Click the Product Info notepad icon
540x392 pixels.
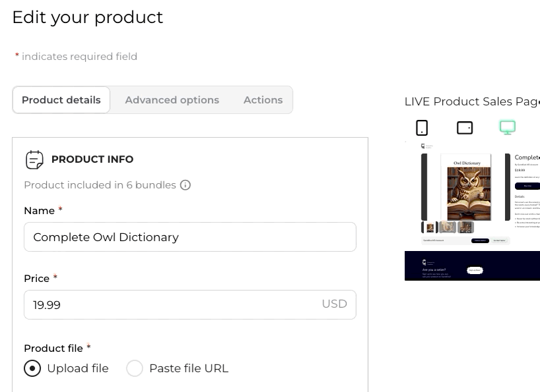34,159
